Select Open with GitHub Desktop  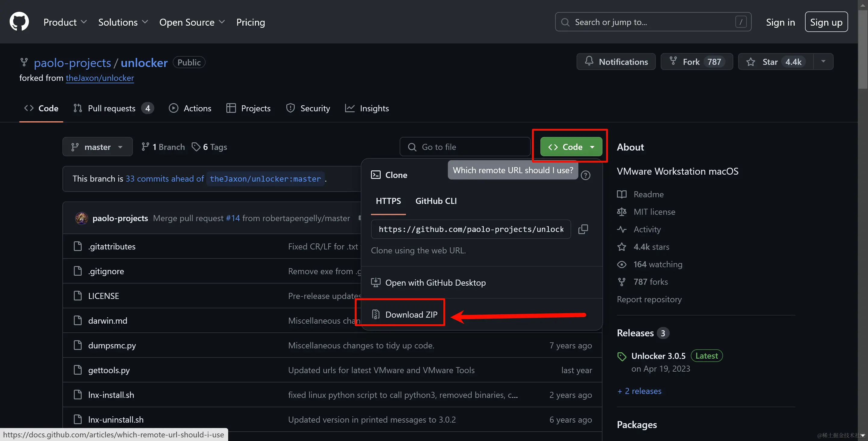point(435,283)
